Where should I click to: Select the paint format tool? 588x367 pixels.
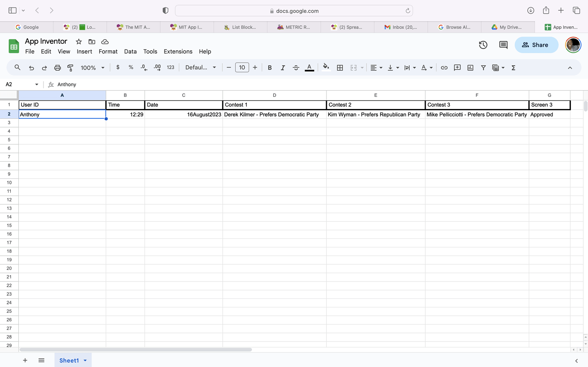tap(70, 67)
